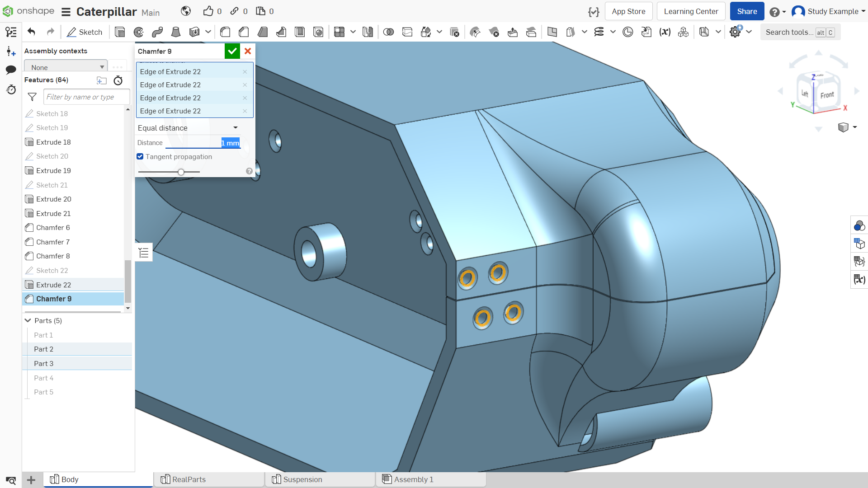Click the Front face of the view cube
The height and width of the screenshot is (488, 868).
point(827,95)
